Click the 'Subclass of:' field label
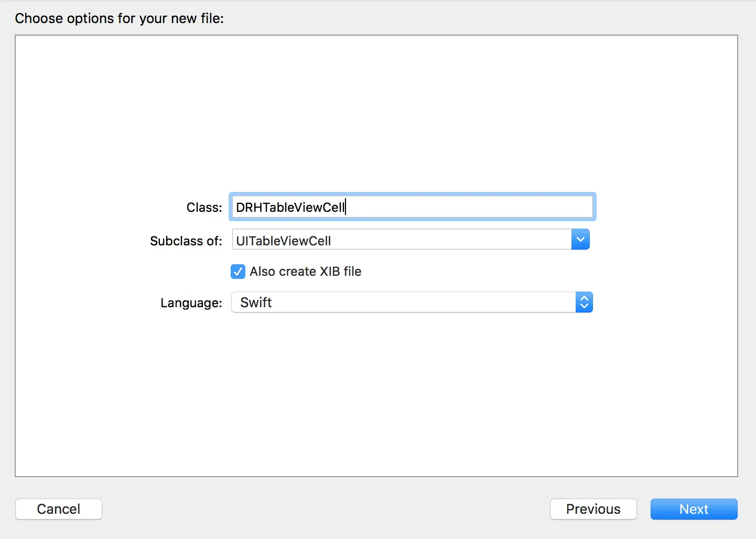Image resolution: width=756 pixels, height=539 pixels. 186,241
